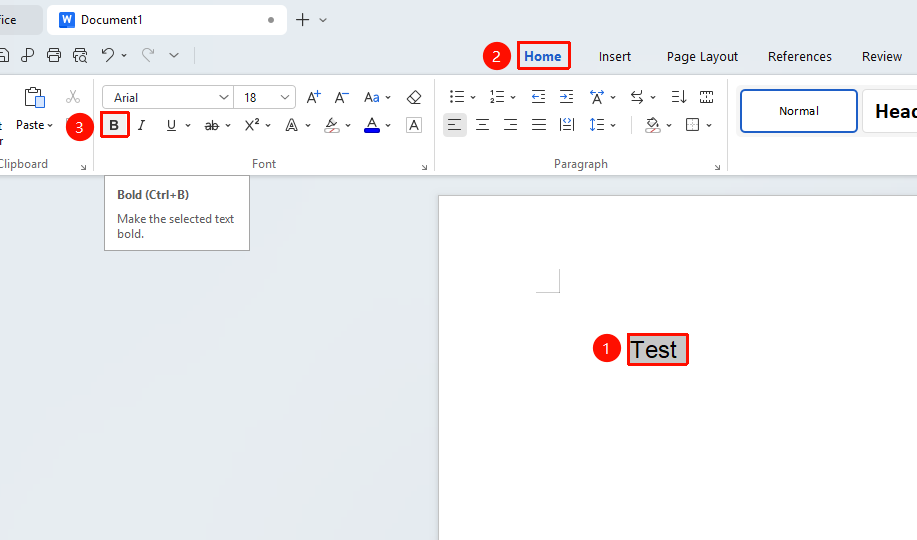
Task: Click the Paste clipboard icon
Action: pos(34,98)
